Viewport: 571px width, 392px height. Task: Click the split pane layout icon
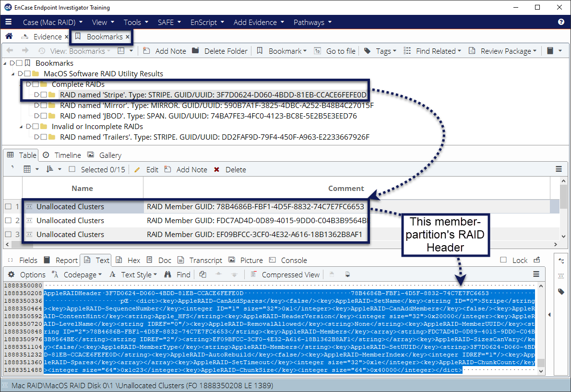coord(121,50)
